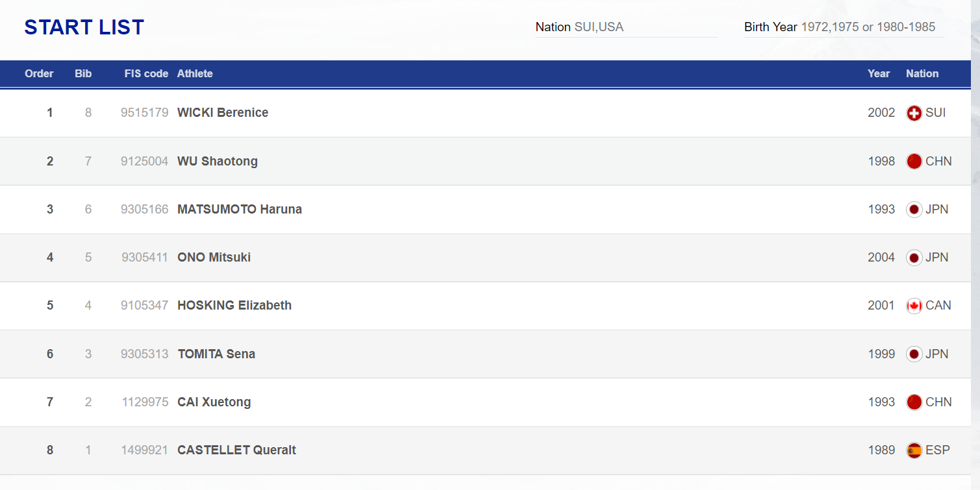Open the Birth Year filter field
980x490 pixels.
tap(843, 27)
